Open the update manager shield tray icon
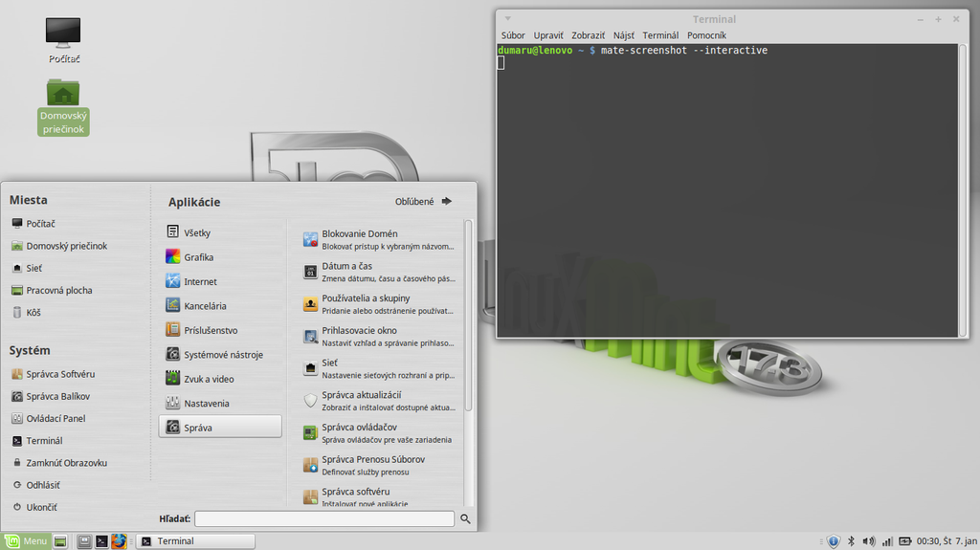 [x=834, y=541]
